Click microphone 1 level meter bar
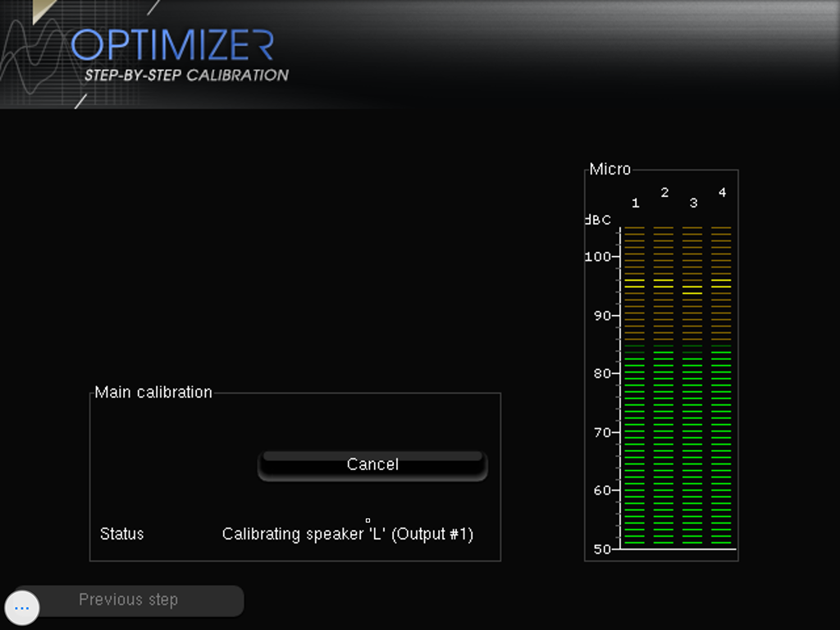Viewport: 840px width, 630px height. click(635, 386)
